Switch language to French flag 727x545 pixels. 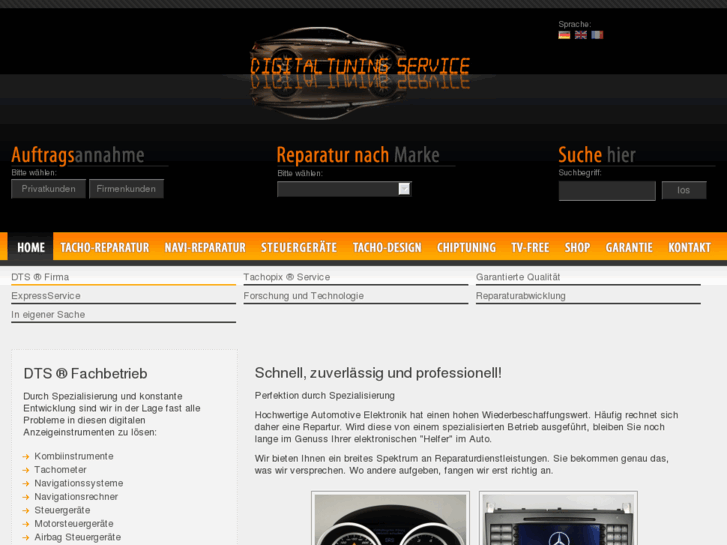click(x=597, y=35)
